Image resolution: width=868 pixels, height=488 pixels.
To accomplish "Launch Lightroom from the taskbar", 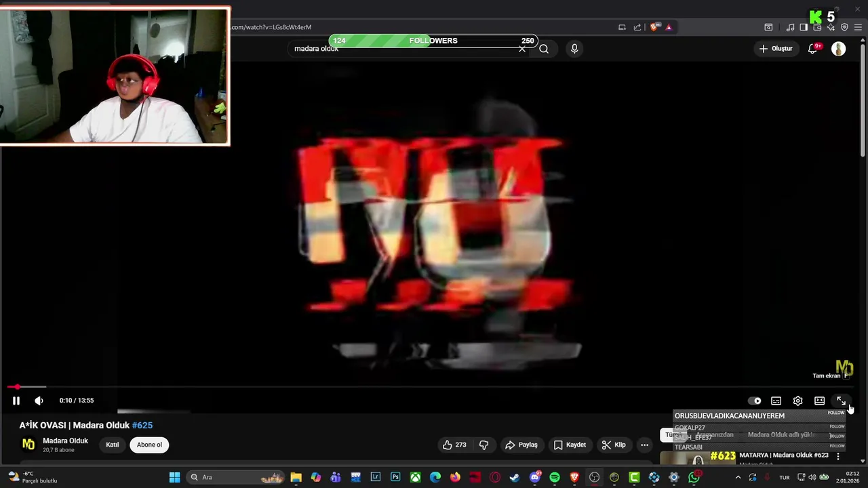I will point(376,477).
